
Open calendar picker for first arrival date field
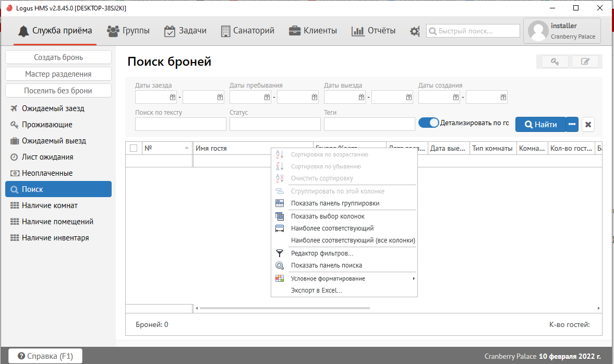[x=173, y=97]
